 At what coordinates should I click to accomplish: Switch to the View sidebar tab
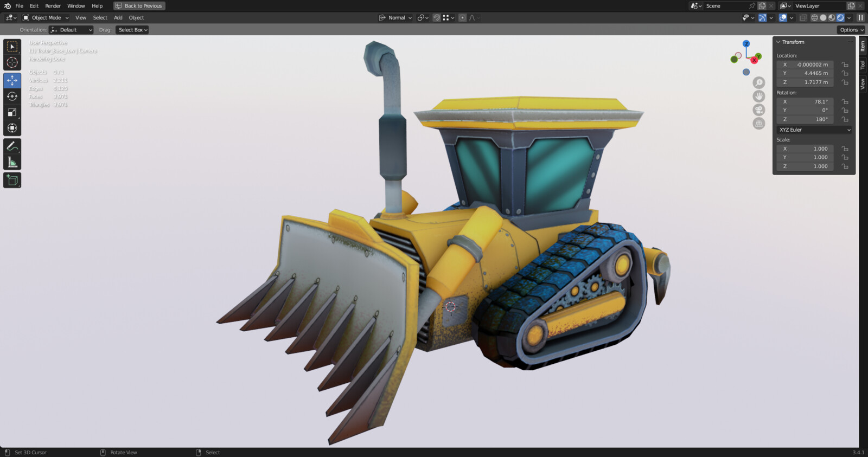pyautogui.click(x=863, y=84)
